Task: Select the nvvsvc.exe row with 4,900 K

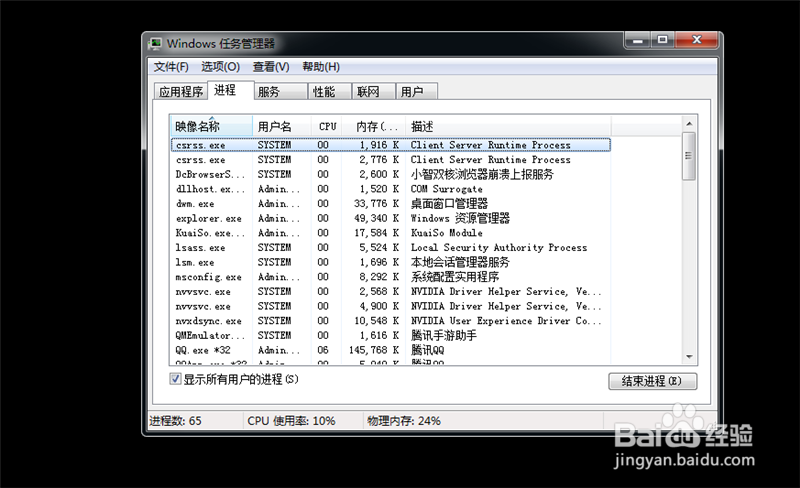Action: coord(390,306)
